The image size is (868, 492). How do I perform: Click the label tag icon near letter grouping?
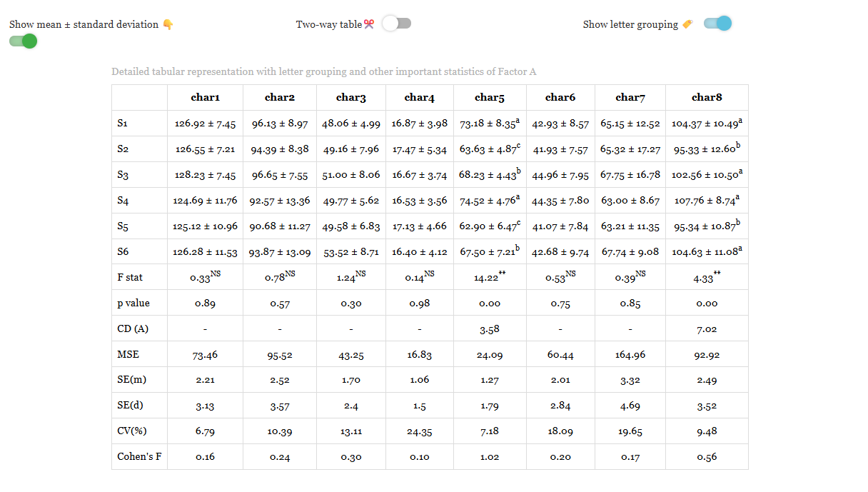[x=687, y=24]
